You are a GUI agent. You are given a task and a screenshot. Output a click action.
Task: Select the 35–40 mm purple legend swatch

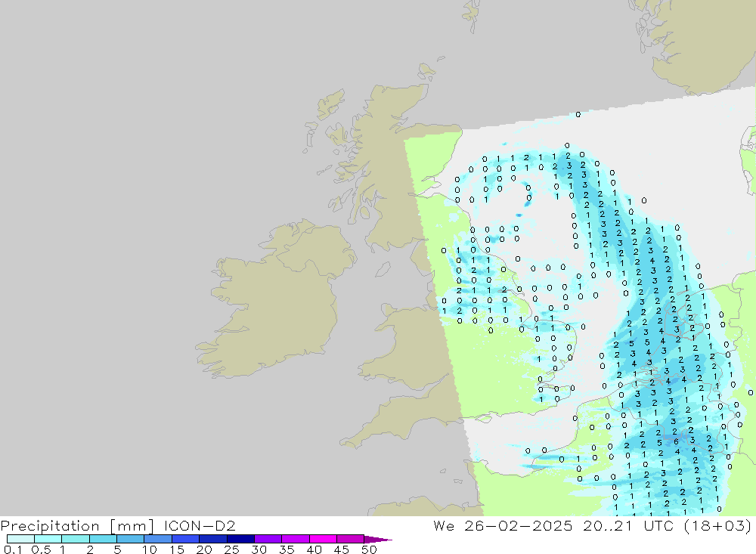click(x=295, y=539)
